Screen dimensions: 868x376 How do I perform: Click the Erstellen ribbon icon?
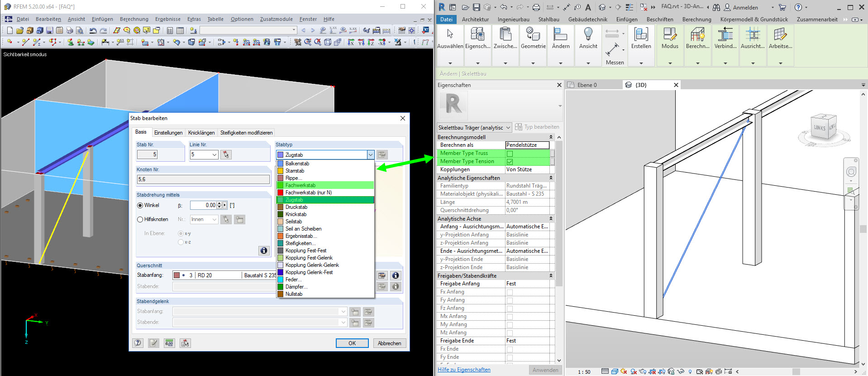tap(641, 34)
